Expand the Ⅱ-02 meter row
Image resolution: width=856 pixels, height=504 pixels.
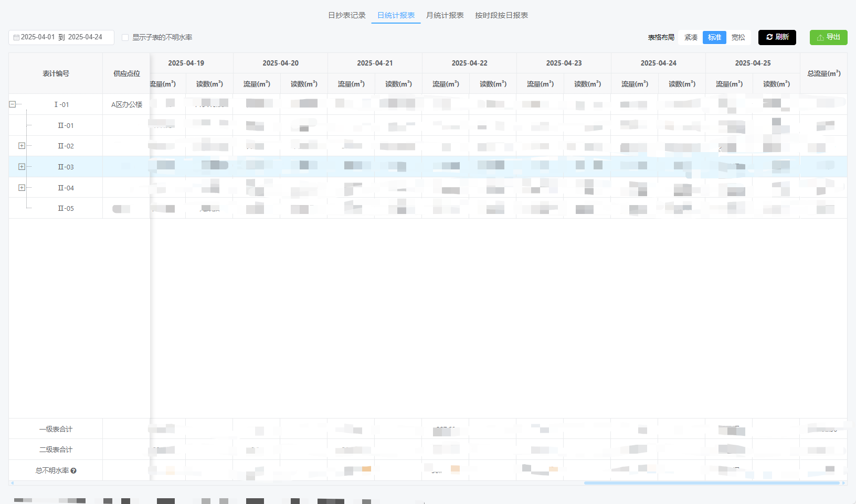tap(22, 146)
